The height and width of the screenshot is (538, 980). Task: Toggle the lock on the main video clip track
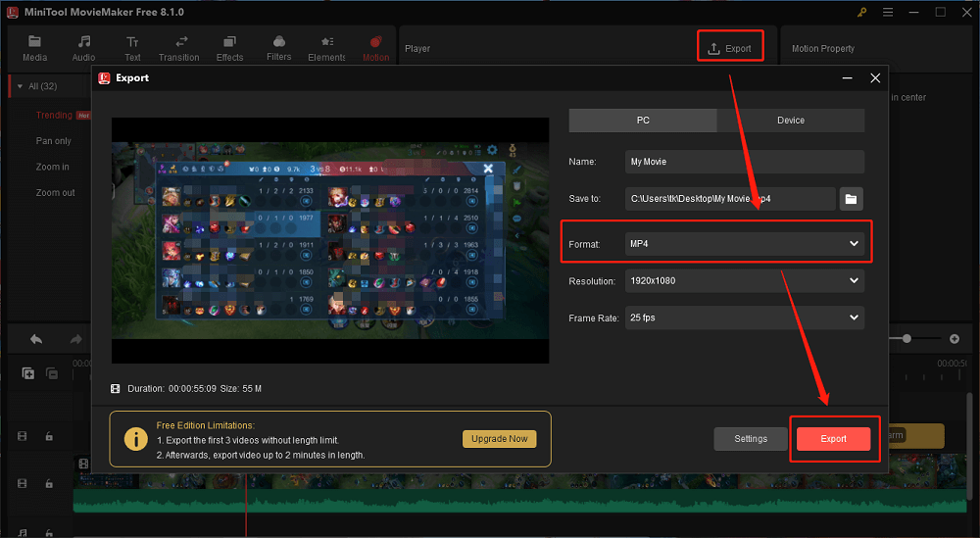point(49,484)
